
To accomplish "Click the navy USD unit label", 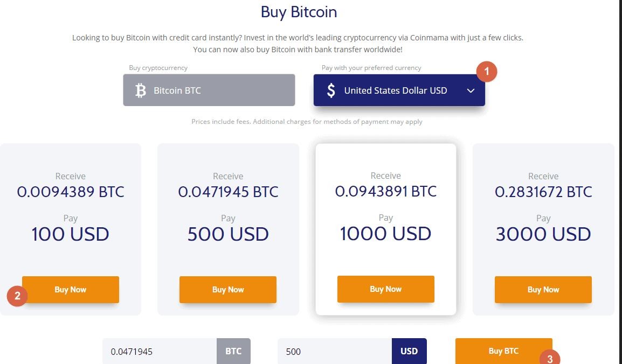I will tap(409, 351).
